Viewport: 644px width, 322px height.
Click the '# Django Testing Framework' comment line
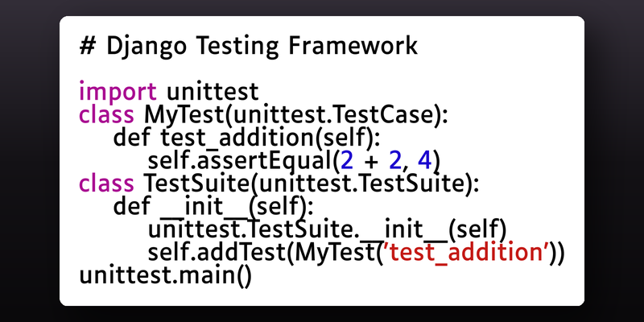click(x=249, y=46)
